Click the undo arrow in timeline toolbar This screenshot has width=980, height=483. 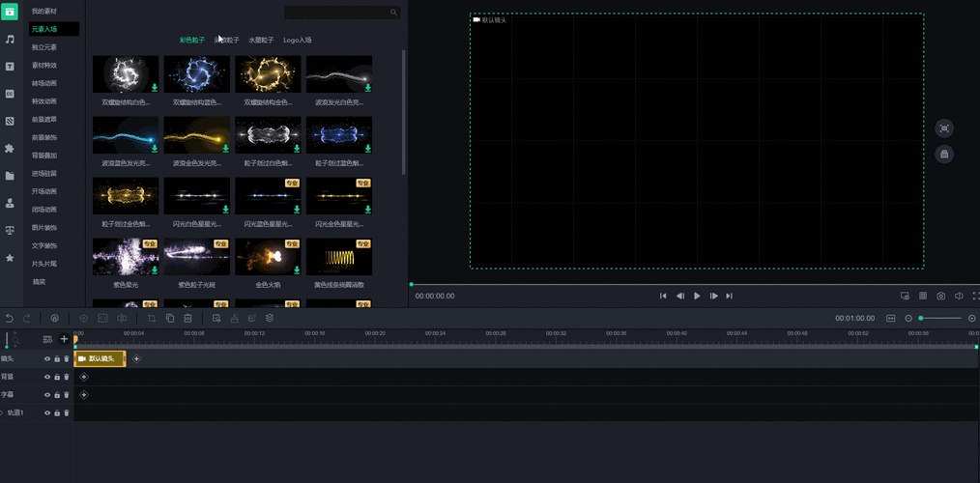click(9, 318)
